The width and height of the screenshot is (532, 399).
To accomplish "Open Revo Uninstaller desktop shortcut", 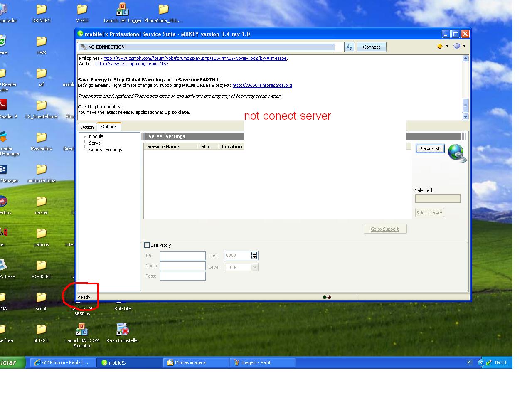I will point(123,333).
